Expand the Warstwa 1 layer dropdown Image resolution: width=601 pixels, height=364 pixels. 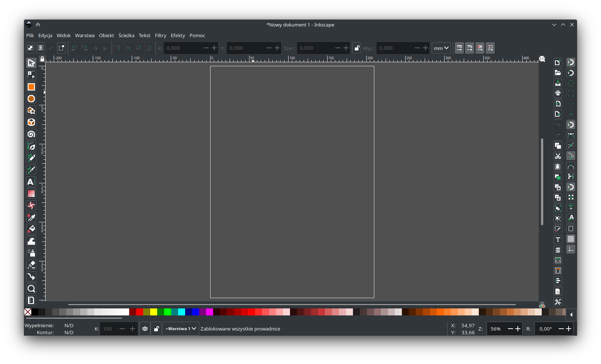(x=181, y=329)
